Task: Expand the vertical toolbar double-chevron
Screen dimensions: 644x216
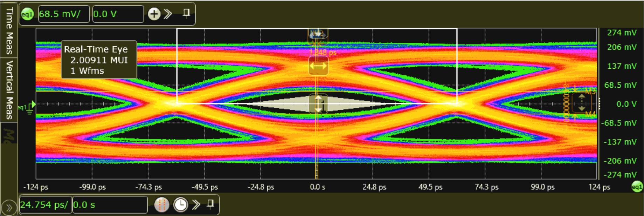Action: click(168, 14)
